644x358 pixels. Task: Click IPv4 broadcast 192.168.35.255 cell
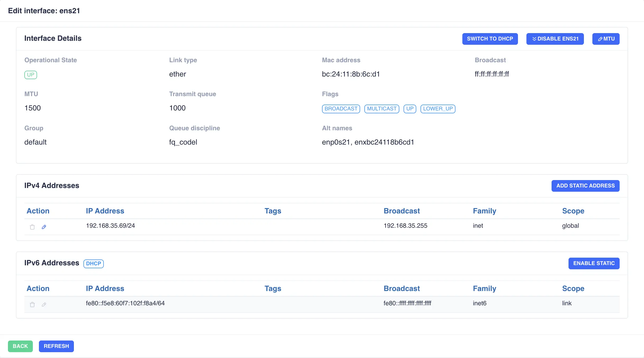pyautogui.click(x=405, y=226)
